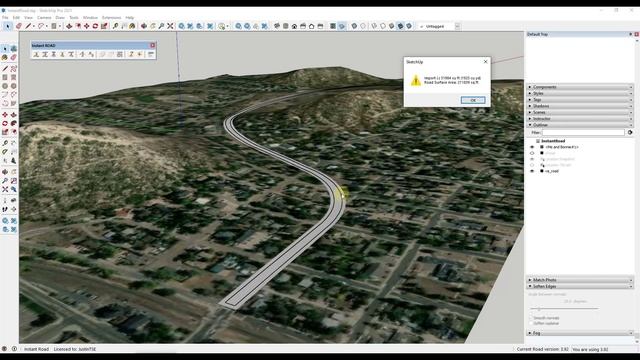Choose Circle tool in left palette

click(5, 86)
